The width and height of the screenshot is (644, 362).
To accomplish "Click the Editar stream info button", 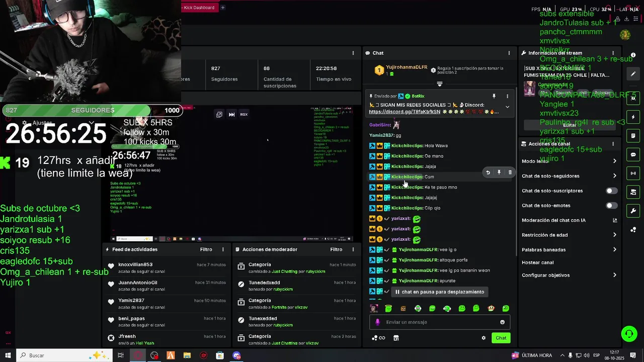I will [x=569, y=125].
